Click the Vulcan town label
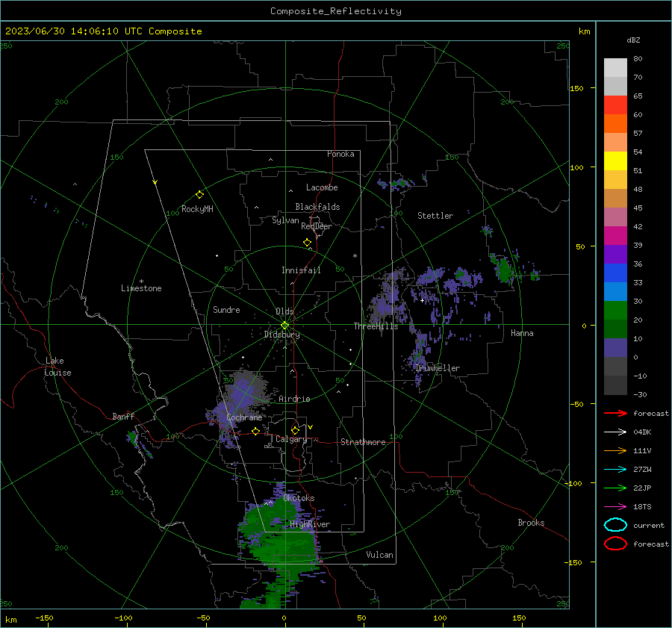 (380, 555)
